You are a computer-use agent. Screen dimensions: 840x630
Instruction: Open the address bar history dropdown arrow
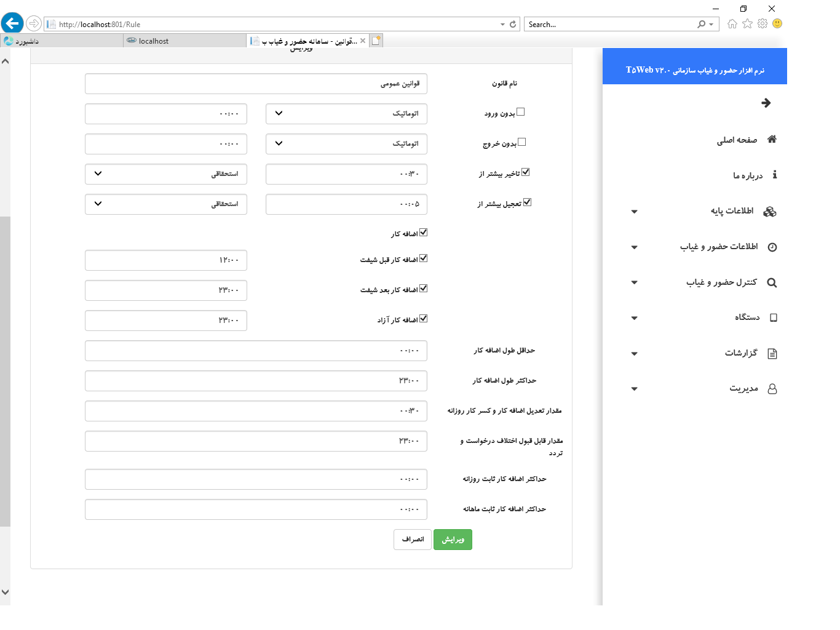502,25
